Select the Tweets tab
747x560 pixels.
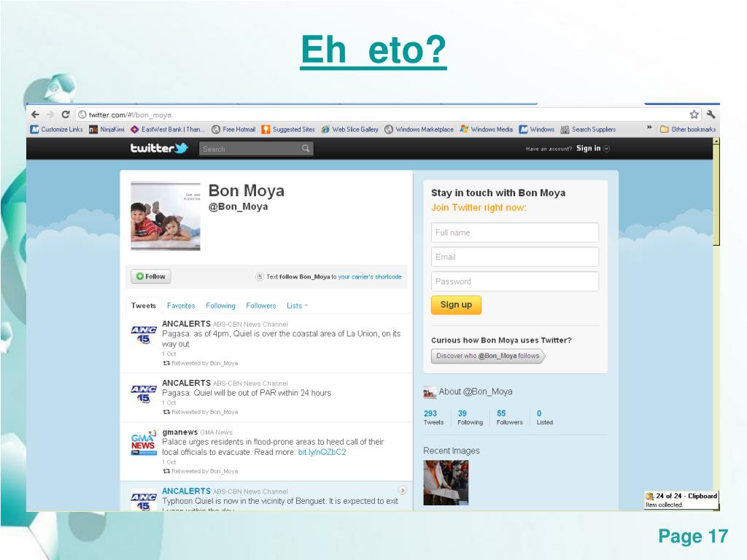tap(144, 306)
